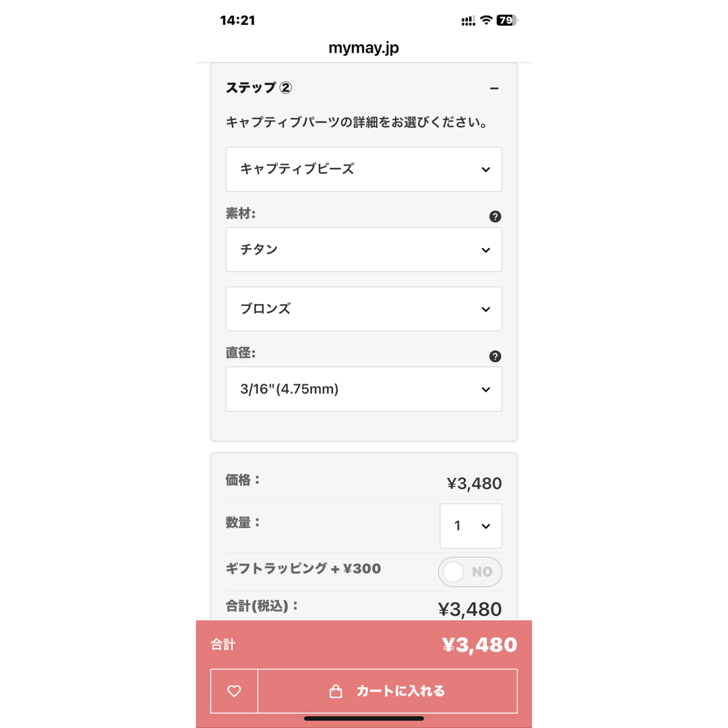The width and height of the screenshot is (728, 728).
Task: Open the チタン material dropdown
Action: pos(363,249)
